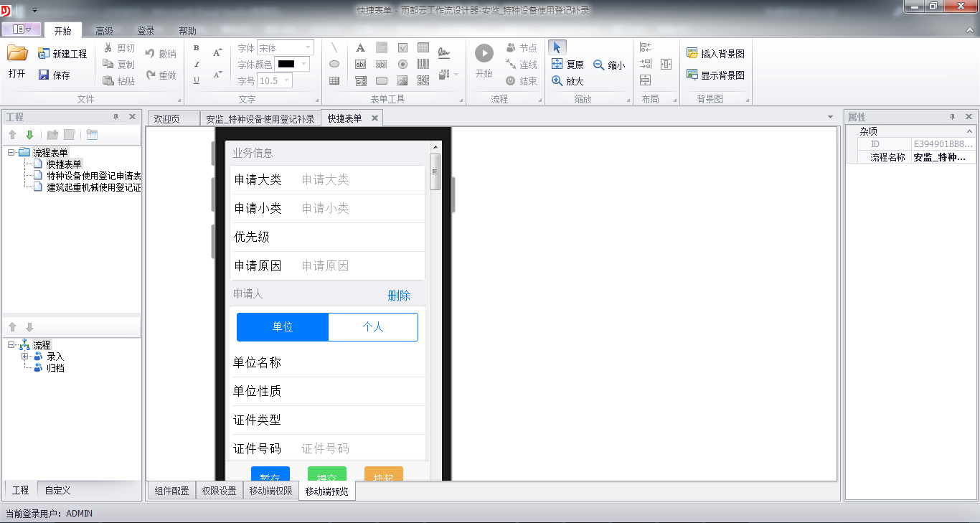The width and height of the screenshot is (980, 523).
Task: Close the 工程 panel
Action: 132,117
